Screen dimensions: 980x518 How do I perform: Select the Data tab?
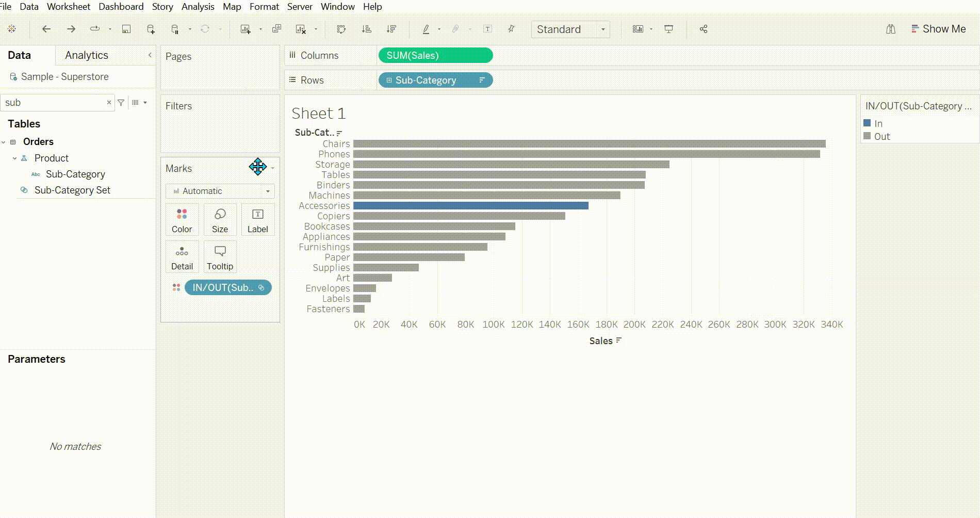(20, 55)
